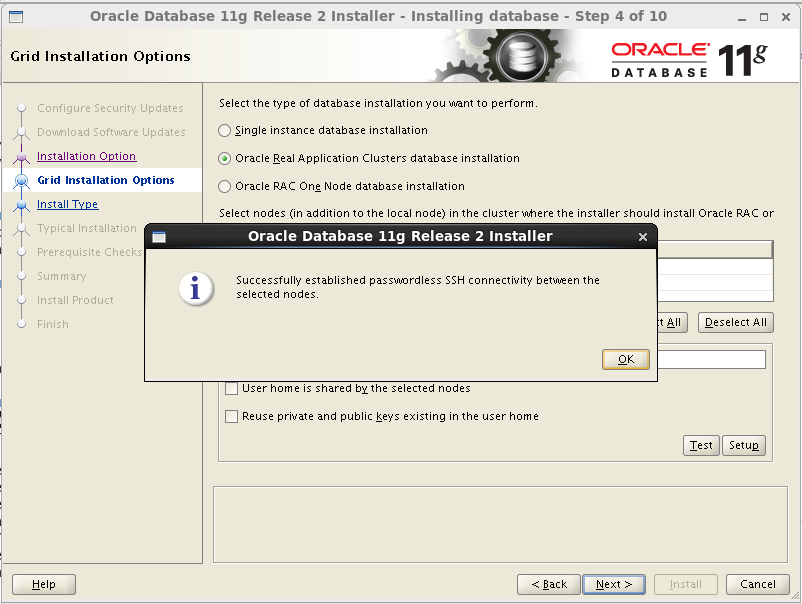Click the Summary step in sidebar
Image resolution: width=802 pixels, height=604 pixels.
[61, 276]
